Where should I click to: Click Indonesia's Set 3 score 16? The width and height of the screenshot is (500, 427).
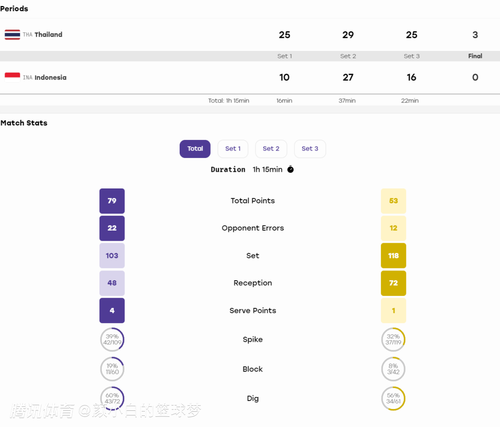click(411, 77)
